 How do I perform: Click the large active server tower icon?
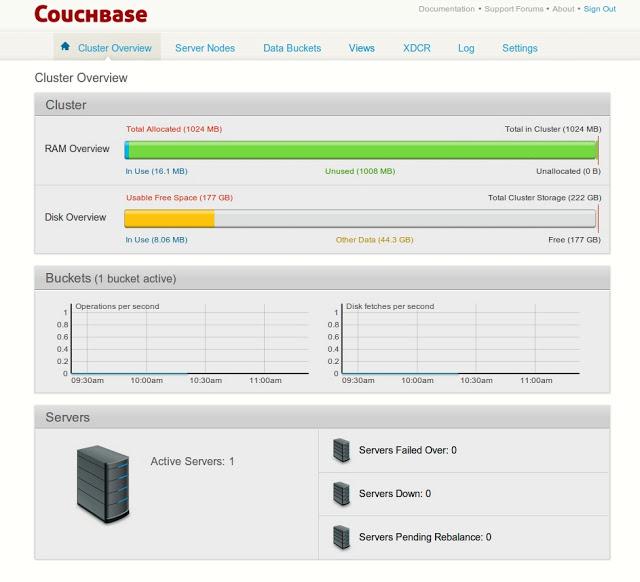click(103, 484)
